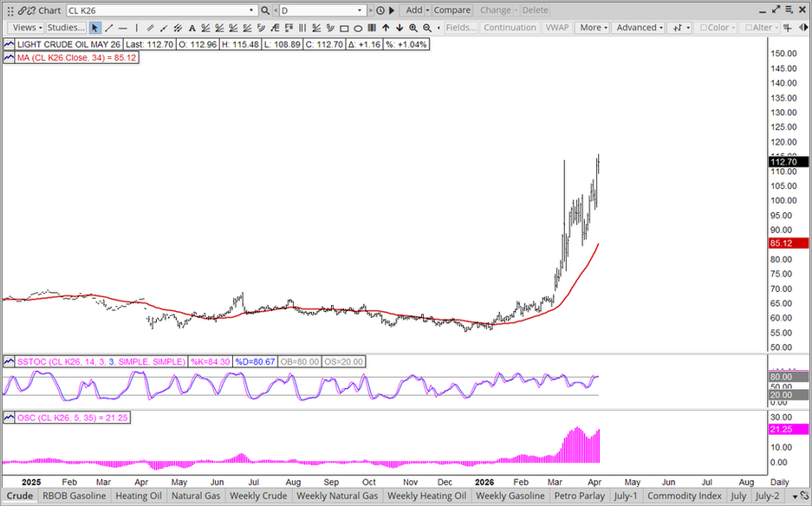Click the black 112.70 last price marker
The image size is (812, 506).
789,162
